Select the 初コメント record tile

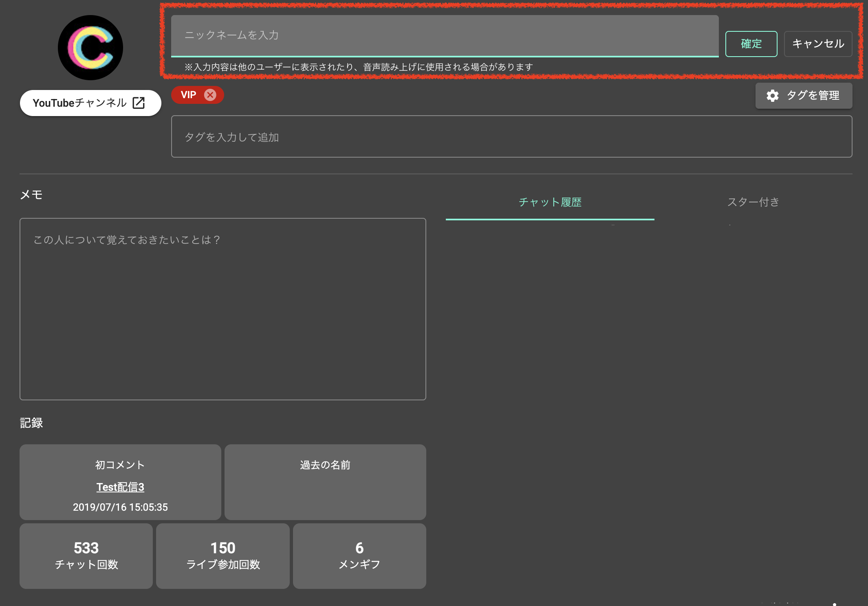(x=120, y=483)
